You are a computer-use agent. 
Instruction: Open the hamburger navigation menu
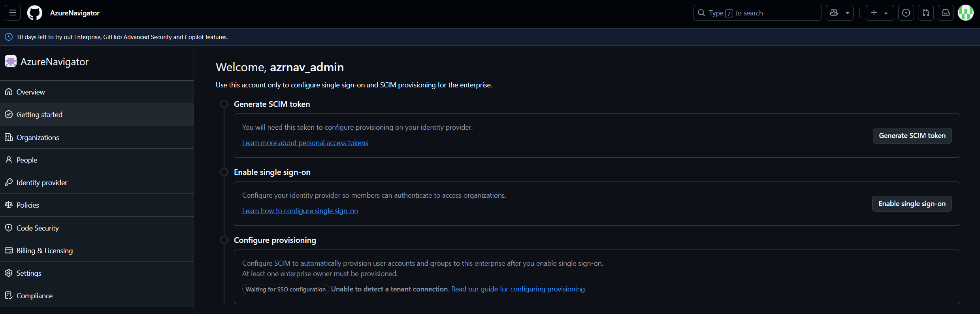pos(13,13)
